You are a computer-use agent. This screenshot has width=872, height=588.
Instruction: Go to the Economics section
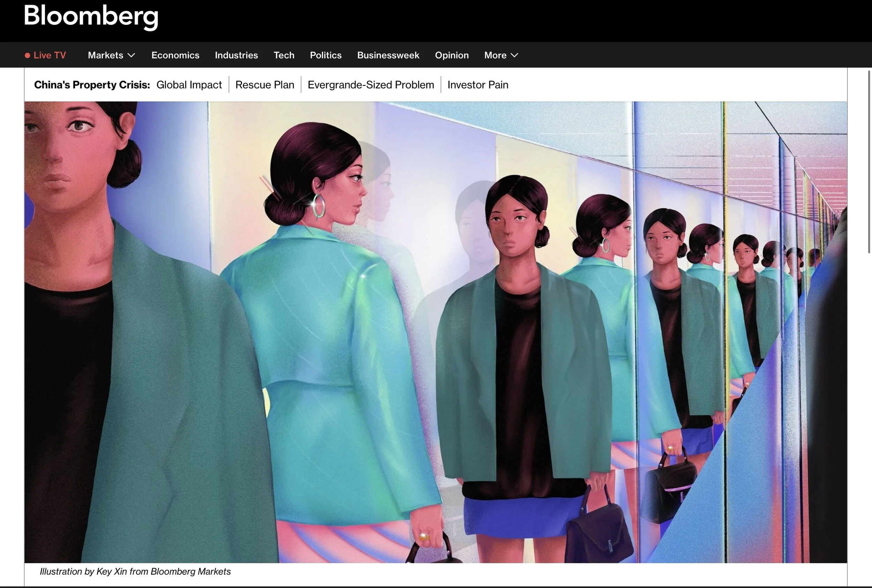[175, 55]
